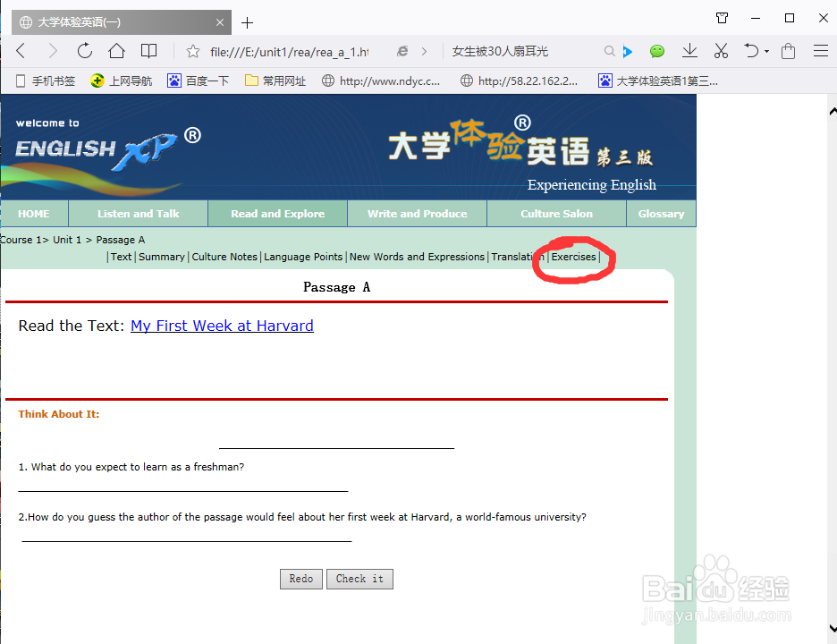Click the answer field for question 2
Screen dimensions: 837x644
click(x=186, y=535)
